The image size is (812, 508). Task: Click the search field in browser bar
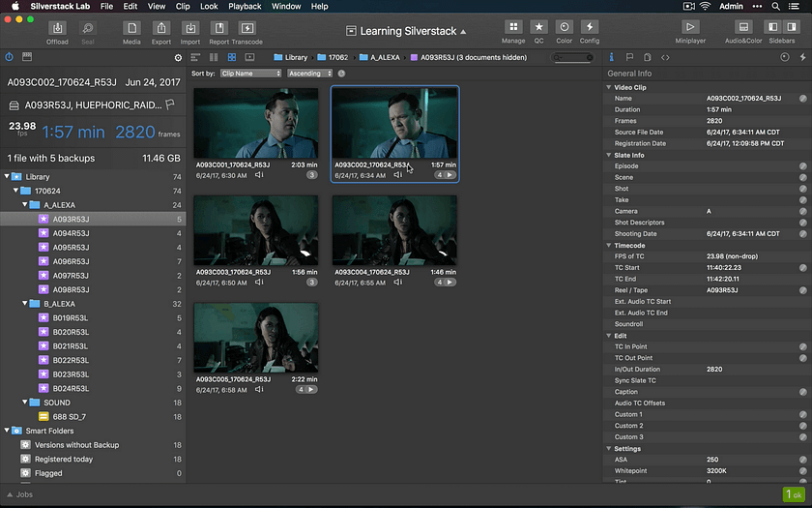click(x=572, y=57)
